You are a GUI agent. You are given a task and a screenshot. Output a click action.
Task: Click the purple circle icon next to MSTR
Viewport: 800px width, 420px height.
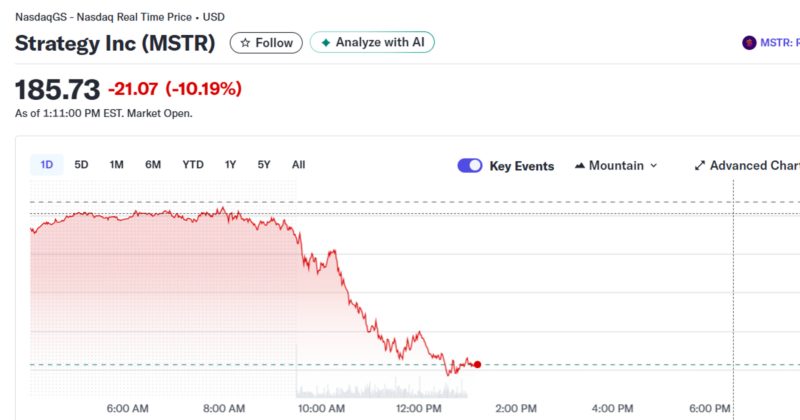click(748, 43)
